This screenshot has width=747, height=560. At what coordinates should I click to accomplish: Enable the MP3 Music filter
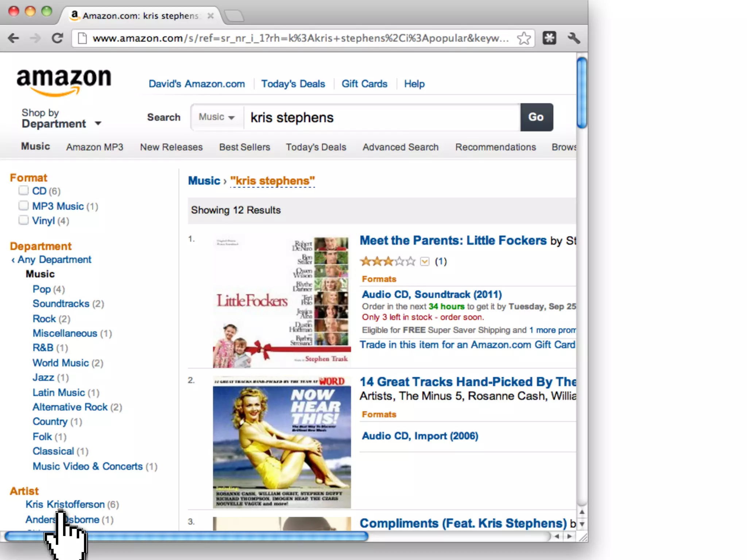[x=23, y=206]
